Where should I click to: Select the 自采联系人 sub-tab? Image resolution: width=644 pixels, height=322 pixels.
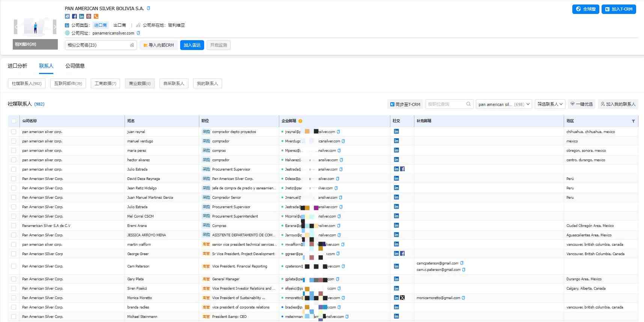click(174, 83)
